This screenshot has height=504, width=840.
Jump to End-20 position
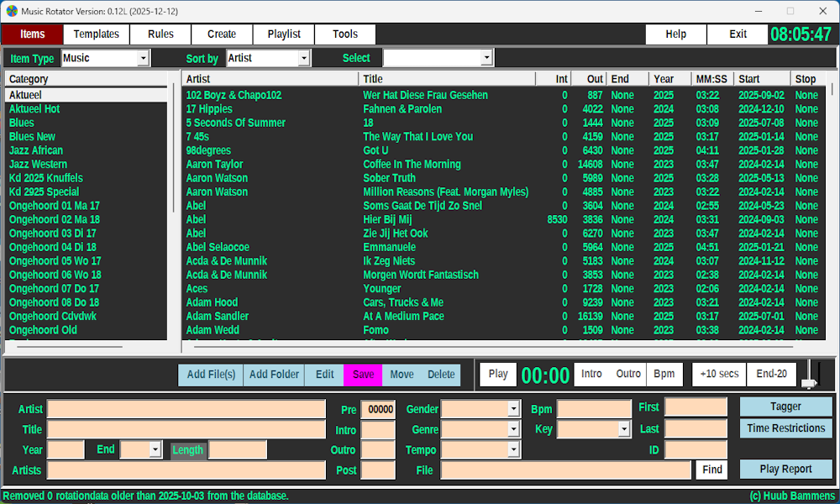771,374
